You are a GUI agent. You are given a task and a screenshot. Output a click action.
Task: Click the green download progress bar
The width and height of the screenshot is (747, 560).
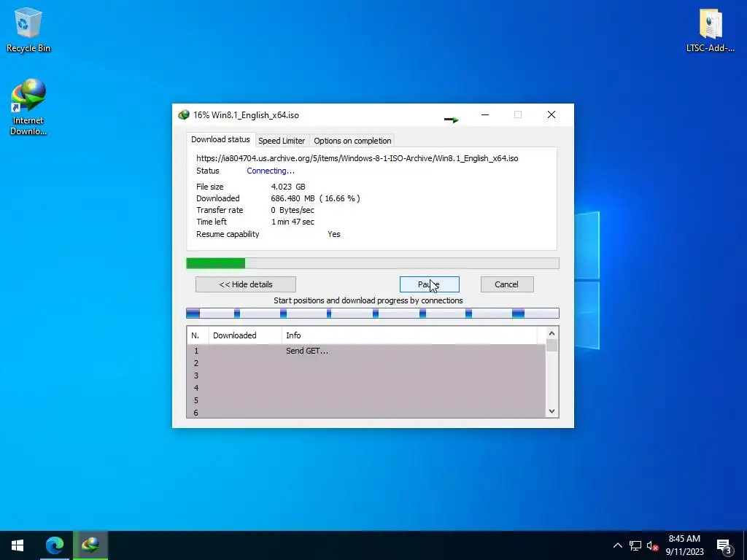pyautogui.click(x=373, y=263)
